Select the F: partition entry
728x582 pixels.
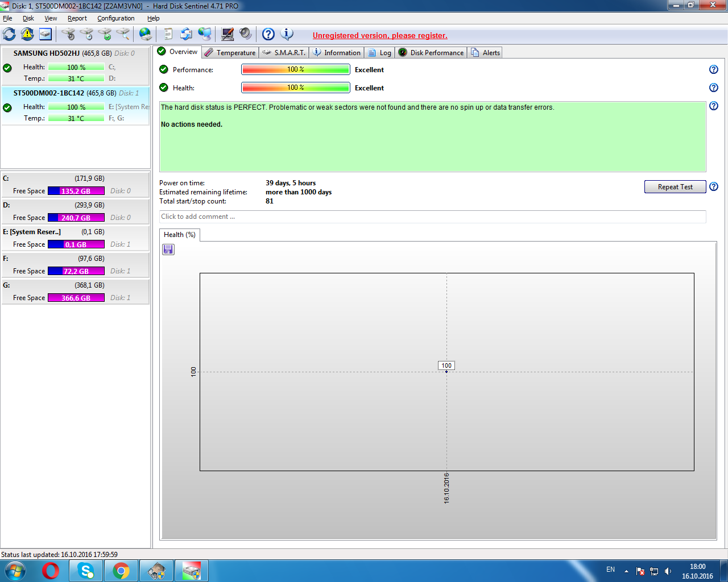[75, 265]
